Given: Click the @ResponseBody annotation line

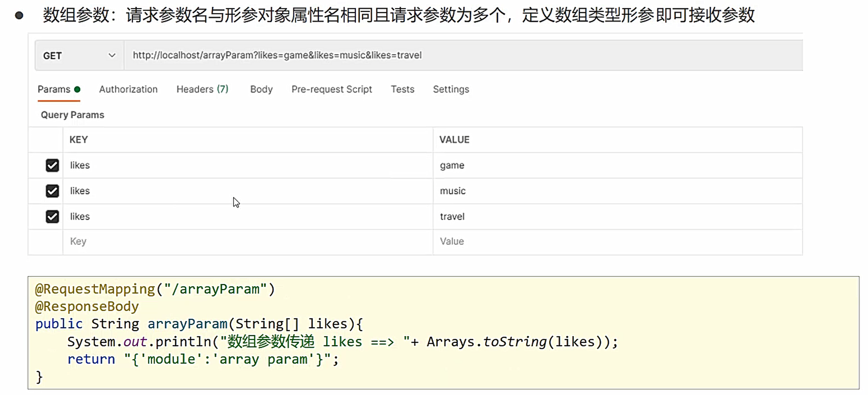Looking at the screenshot, I should (x=87, y=306).
